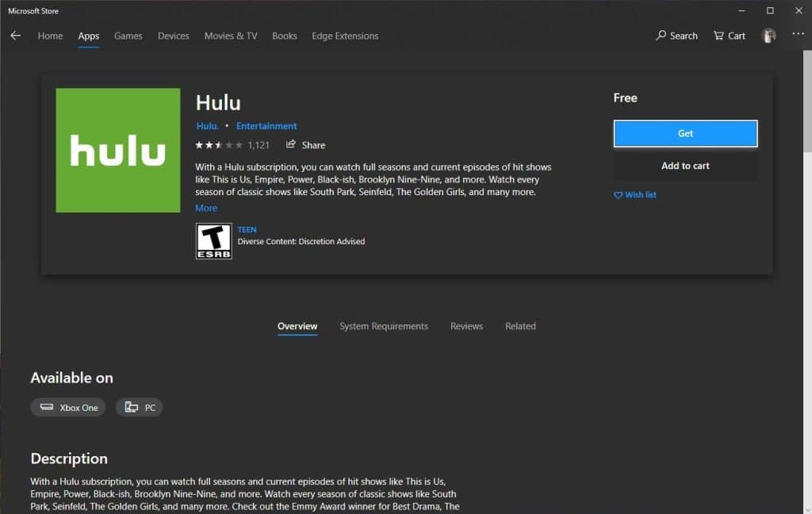Image resolution: width=812 pixels, height=514 pixels.
Task: Open the Entertainment category link
Action: (x=266, y=126)
